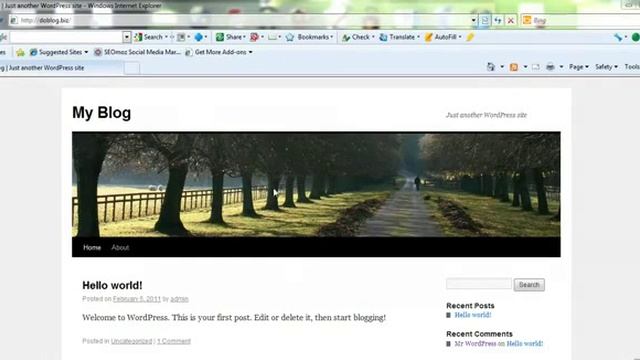Open the SEOmoz Social Media favorite link
Viewport: 640px width, 360px height.
[x=138, y=52]
